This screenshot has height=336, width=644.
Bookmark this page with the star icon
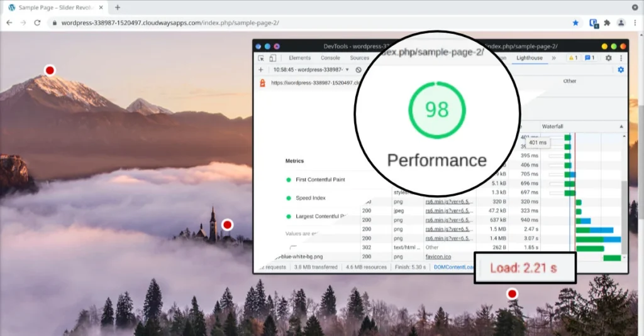pyautogui.click(x=575, y=23)
